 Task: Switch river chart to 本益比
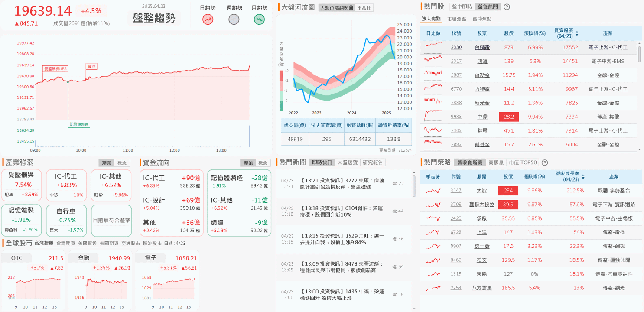(364, 8)
